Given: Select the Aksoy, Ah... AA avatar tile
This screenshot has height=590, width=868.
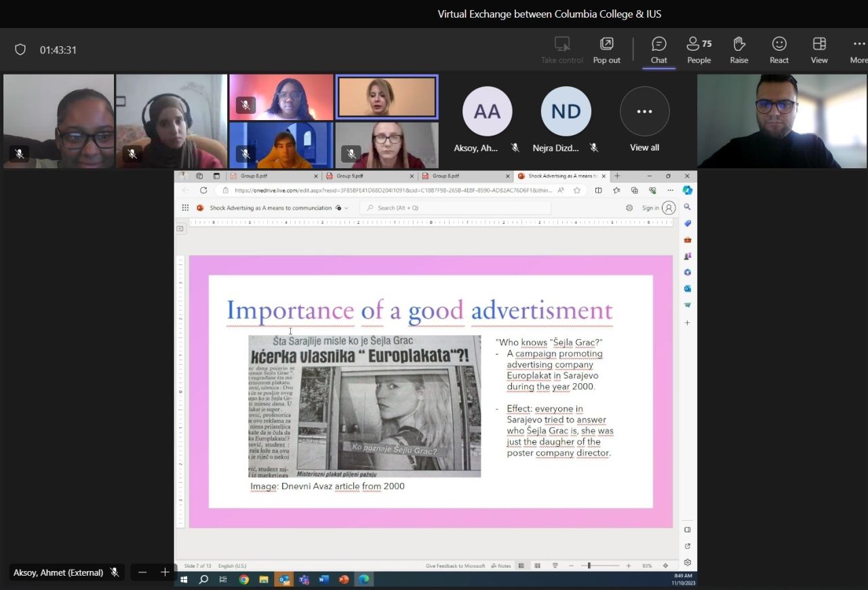Looking at the screenshot, I should [x=487, y=112].
